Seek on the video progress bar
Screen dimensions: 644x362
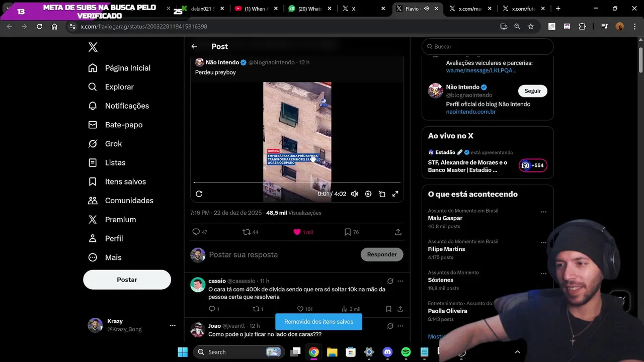[297, 183]
